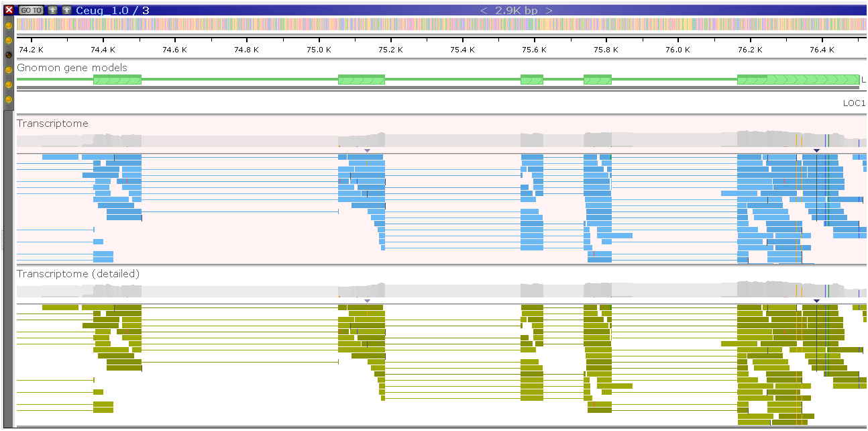Click the GO TO button
This screenshot has height=431, width=868.
(x=31, y=10)
